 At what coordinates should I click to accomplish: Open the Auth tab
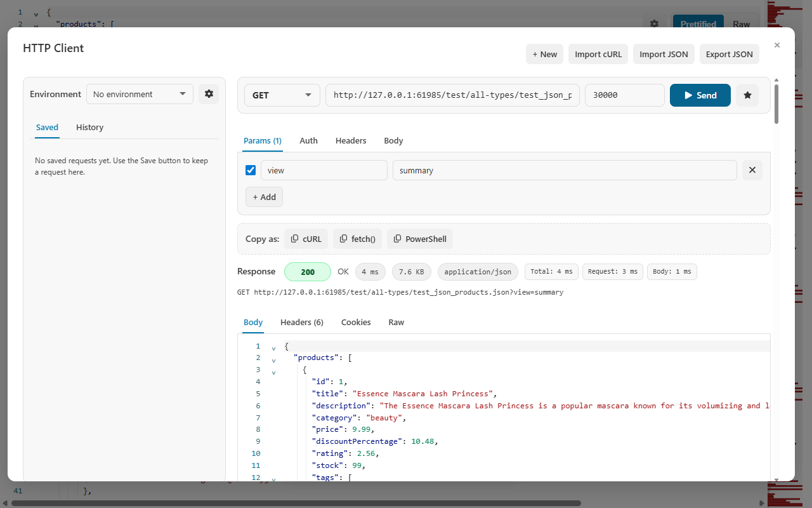(308, 141)
